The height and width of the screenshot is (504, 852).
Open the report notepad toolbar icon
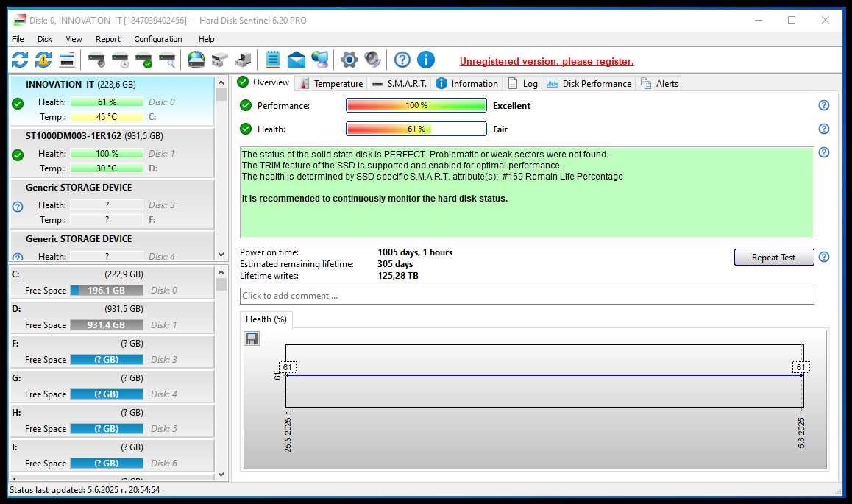click(273, 60)
